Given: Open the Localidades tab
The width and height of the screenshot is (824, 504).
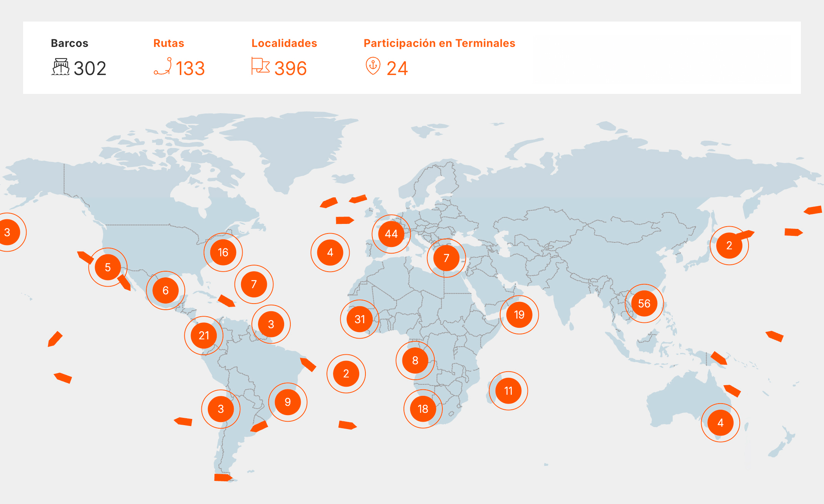Looking at the screenshot, I should click(284, 43).
